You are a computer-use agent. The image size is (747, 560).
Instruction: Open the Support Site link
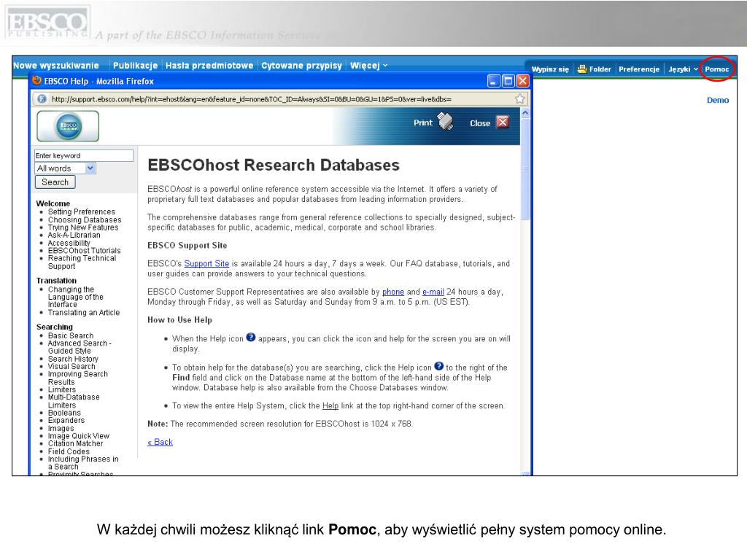(x=206, y=263)
